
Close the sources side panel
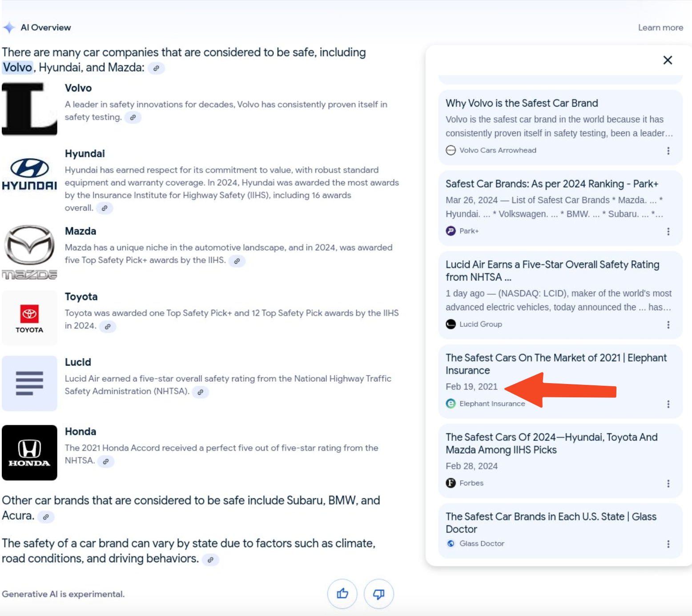point(668,60)
